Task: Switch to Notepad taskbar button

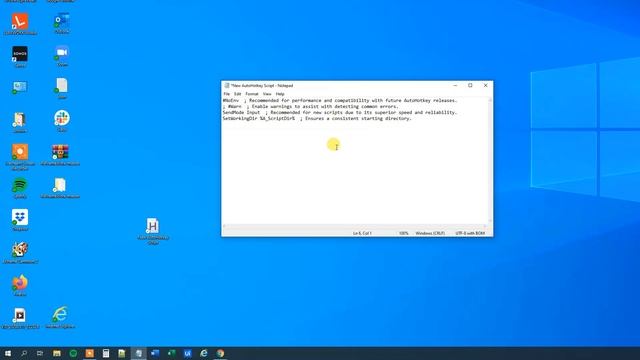Action: coord(139,353)
